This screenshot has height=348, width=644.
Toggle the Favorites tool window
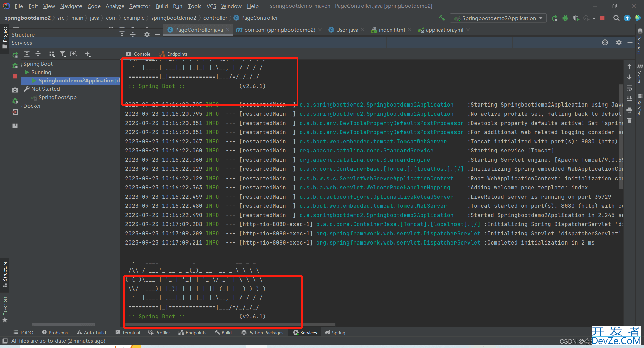click(x=5, y=309)
